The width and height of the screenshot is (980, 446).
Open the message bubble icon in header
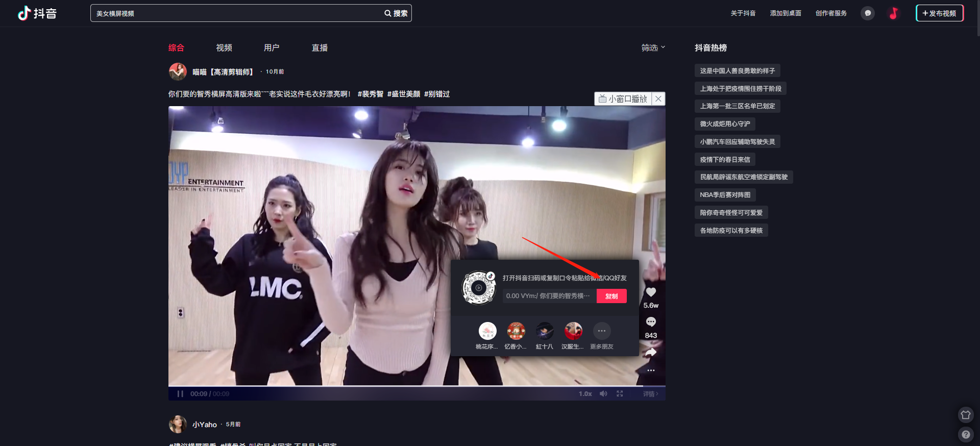pos(868,13)
